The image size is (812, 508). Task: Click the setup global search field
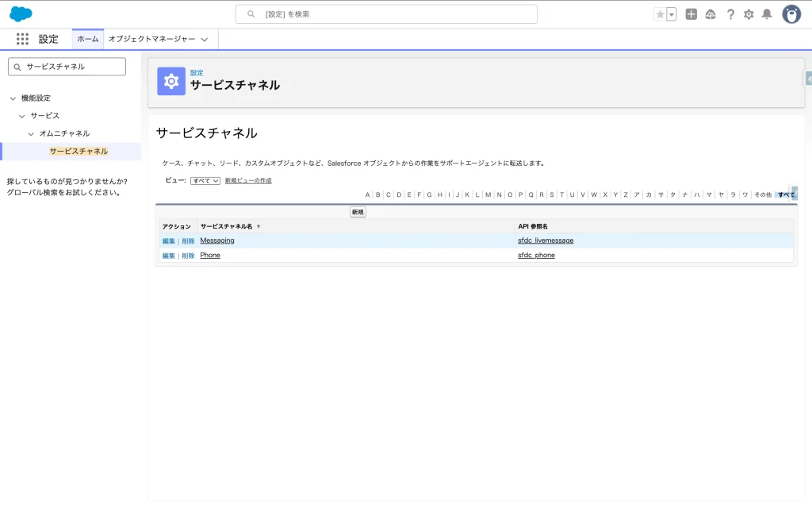[386, 14]
